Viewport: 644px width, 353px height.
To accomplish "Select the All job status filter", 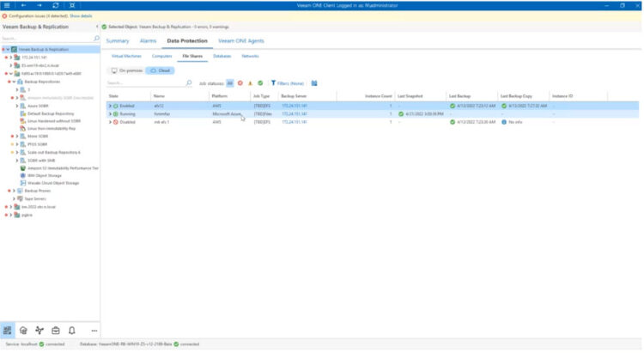I will pyautogui.click(x=230, y=83).
